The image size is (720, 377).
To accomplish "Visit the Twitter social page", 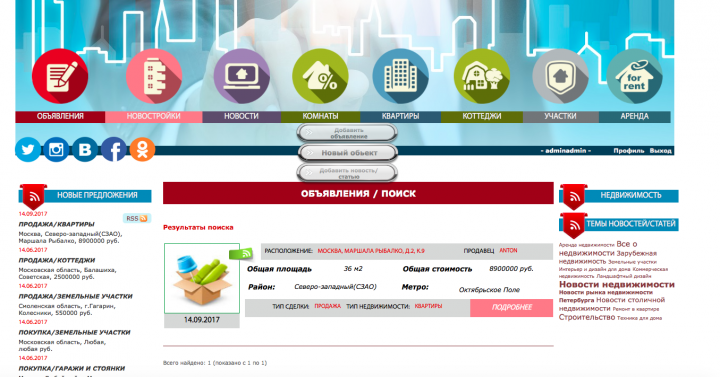I will coord(28,150).
